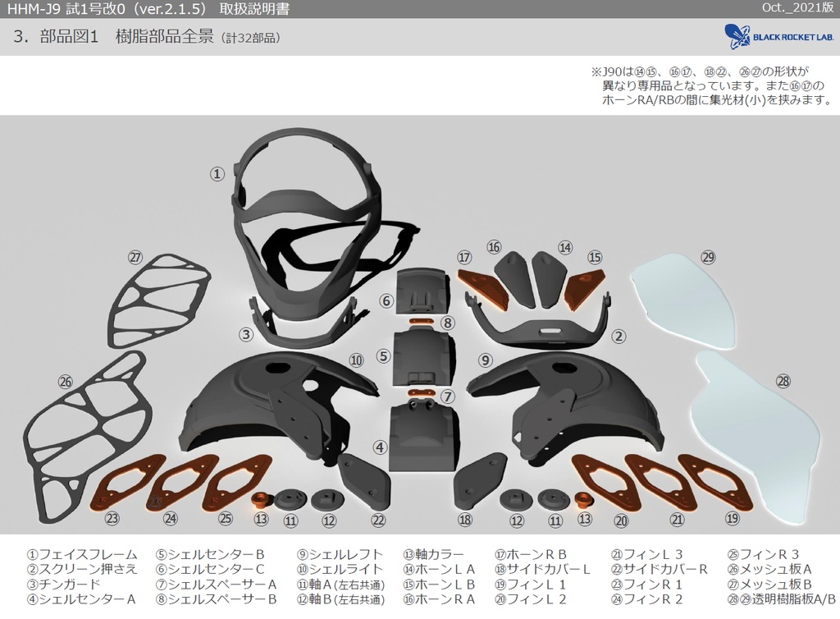Expand the ⑰ horn callout marker

[x=464, y=256]
